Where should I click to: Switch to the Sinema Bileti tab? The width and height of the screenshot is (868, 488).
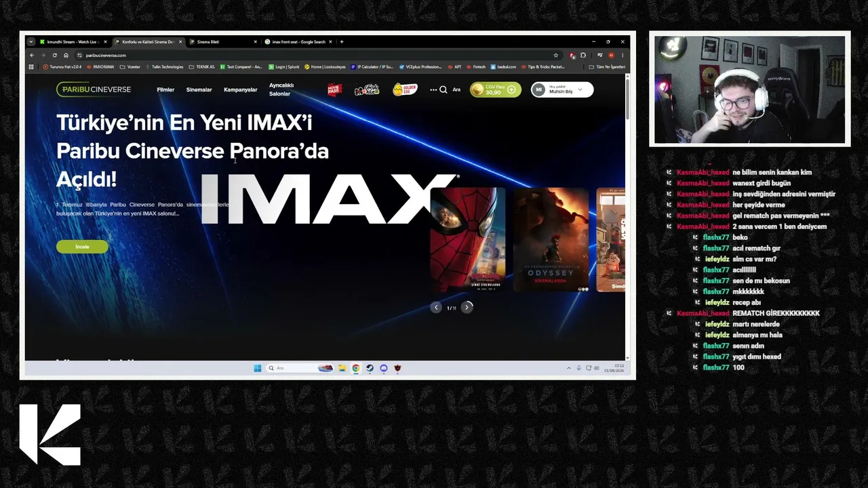[x=223, y=42]
